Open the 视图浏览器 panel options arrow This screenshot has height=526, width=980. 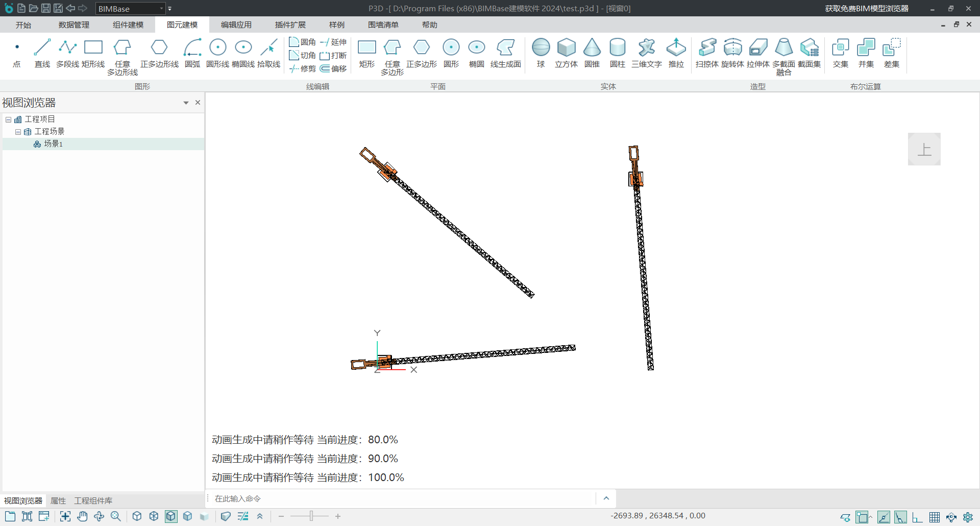point(186,103)
